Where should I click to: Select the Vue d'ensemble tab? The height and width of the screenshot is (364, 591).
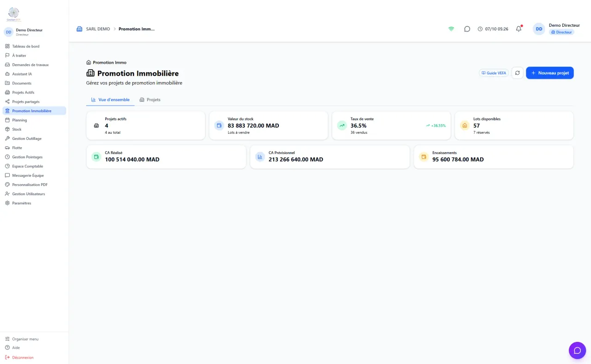[110, 100]
